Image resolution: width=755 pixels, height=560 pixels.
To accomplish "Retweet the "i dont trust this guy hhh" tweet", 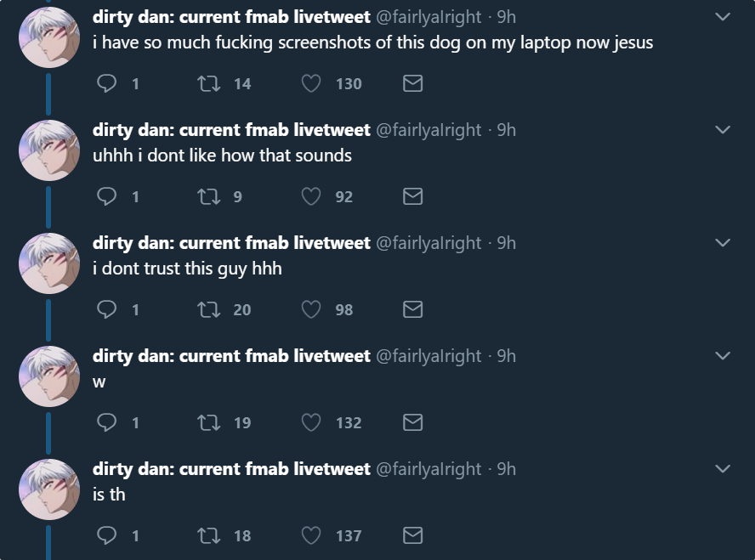I will point(207,309).
